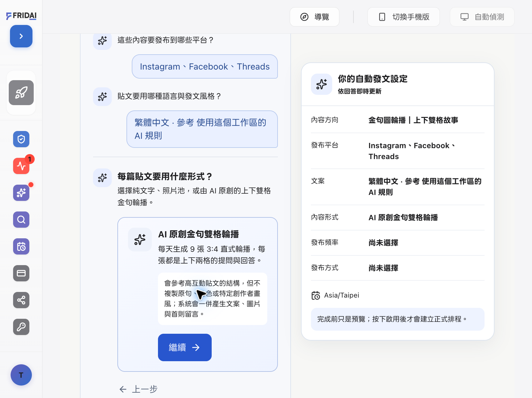
Task: Click the 導覽 tour button
Action: point(314,17)
